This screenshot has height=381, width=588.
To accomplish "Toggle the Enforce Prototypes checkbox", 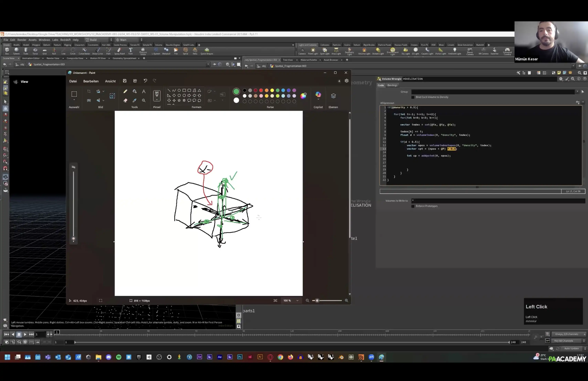I will point(413,206).
